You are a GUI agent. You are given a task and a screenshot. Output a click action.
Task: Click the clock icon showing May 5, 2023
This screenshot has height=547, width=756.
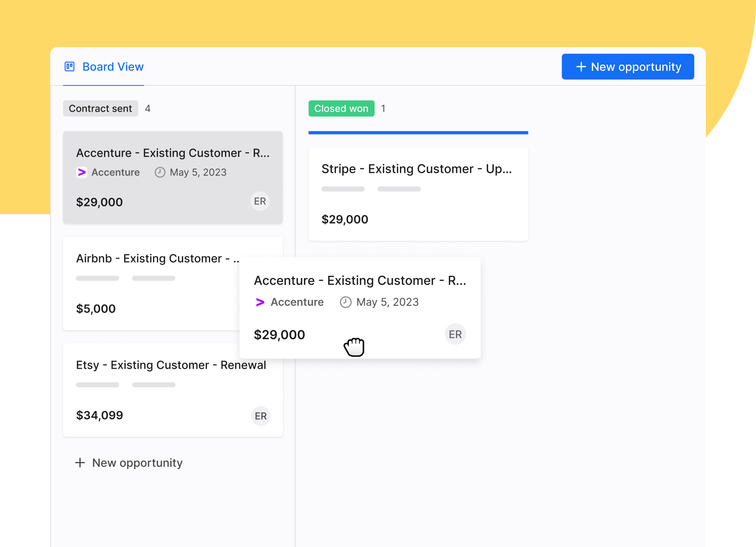click(x=160, y=172)
